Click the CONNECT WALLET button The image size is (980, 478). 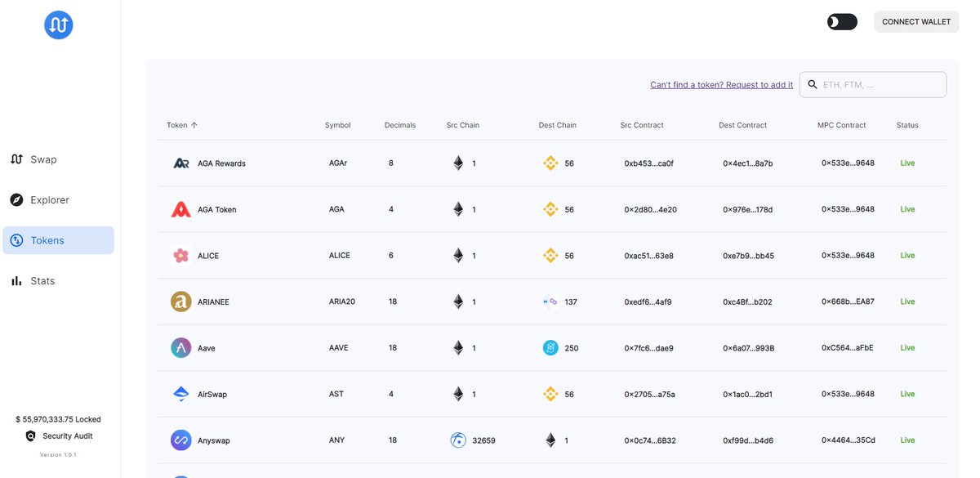[x=916, y=22]
